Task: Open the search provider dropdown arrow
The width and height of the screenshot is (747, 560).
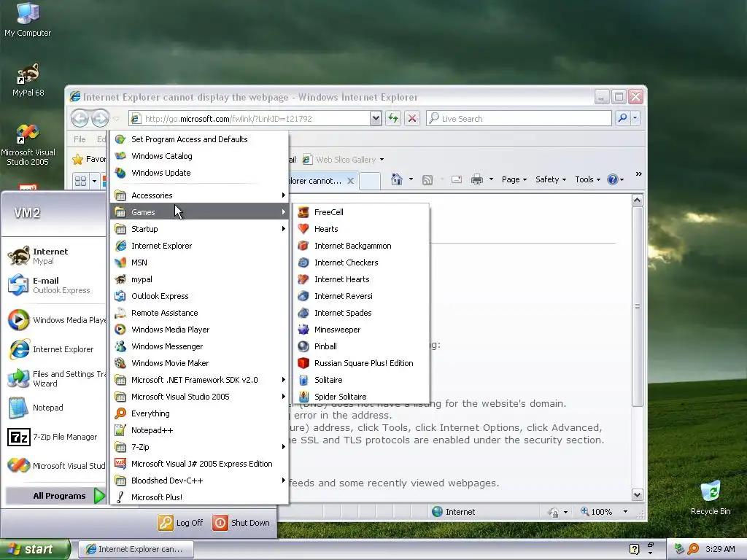Action: (635, 118)
